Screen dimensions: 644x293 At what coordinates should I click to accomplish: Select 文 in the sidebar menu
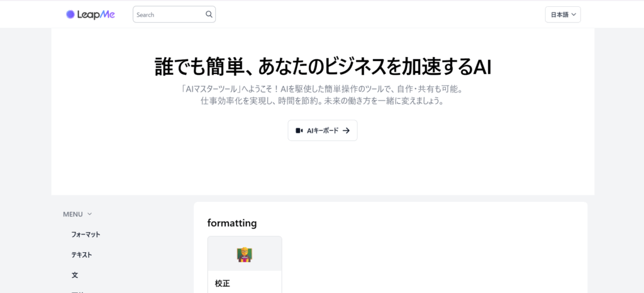coord(75,275)
